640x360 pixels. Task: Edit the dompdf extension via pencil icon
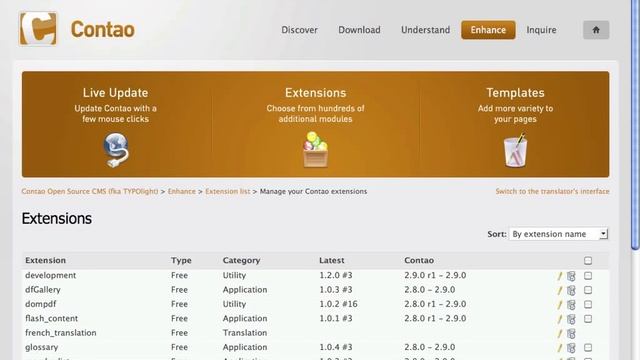coord(560,305)
